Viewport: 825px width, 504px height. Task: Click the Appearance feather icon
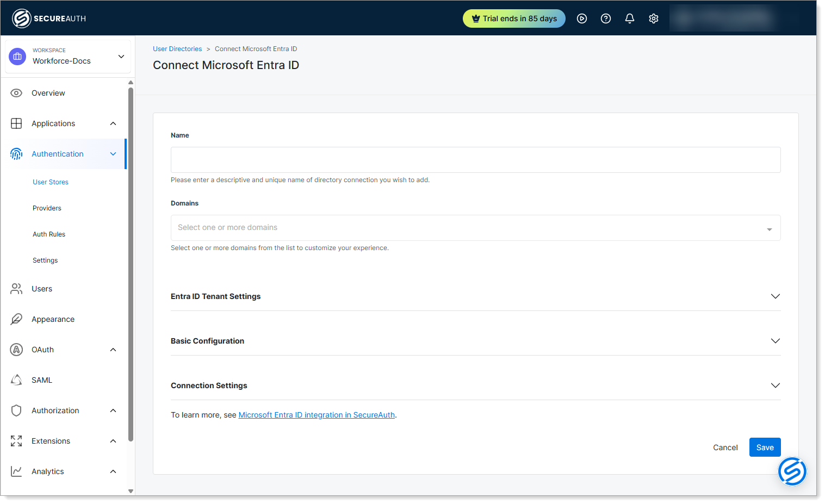(x=16, y=319)
